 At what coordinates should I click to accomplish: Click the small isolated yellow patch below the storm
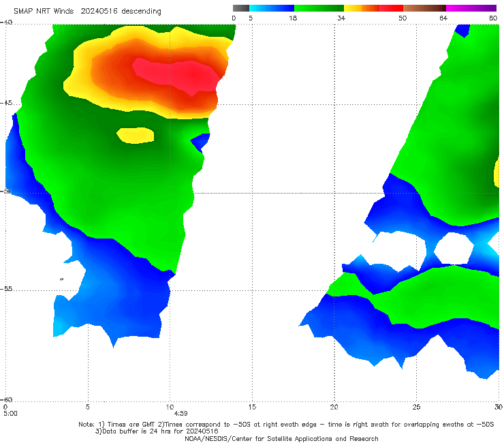tap(136, 135)
